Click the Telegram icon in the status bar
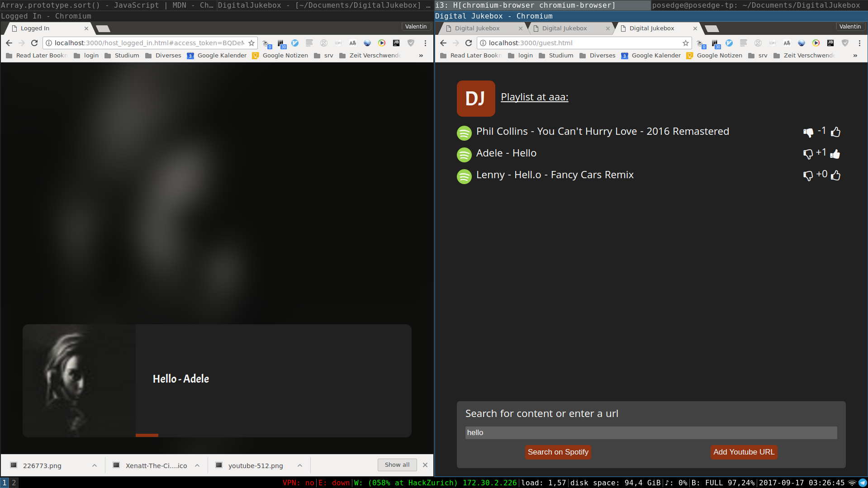The height and width of the screenshot is (488, 868). pyautogui.click(x=863, y=483)
